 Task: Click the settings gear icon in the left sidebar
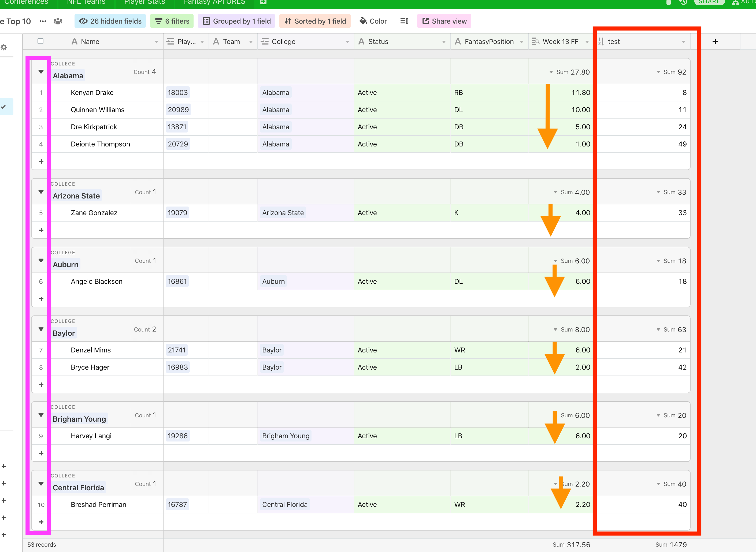click(4, 47)
